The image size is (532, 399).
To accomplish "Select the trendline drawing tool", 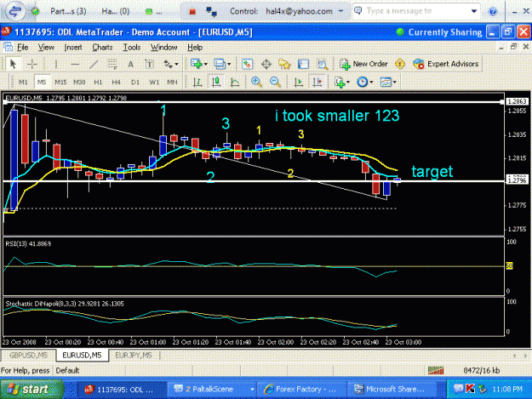I will 94,64.
